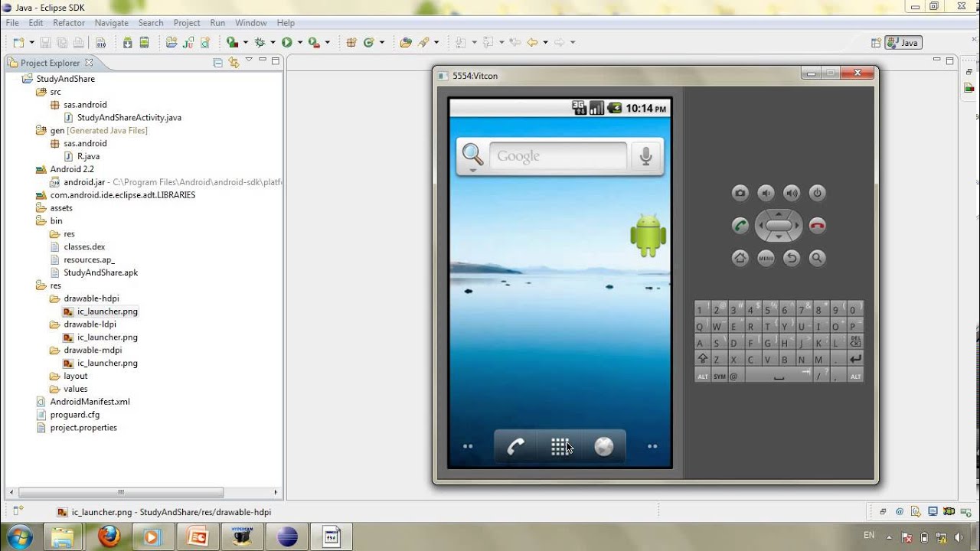The width and height of the screenshot is (980, 551).
Task: Tap the Android robot app icon
Action: coord(648,235)
